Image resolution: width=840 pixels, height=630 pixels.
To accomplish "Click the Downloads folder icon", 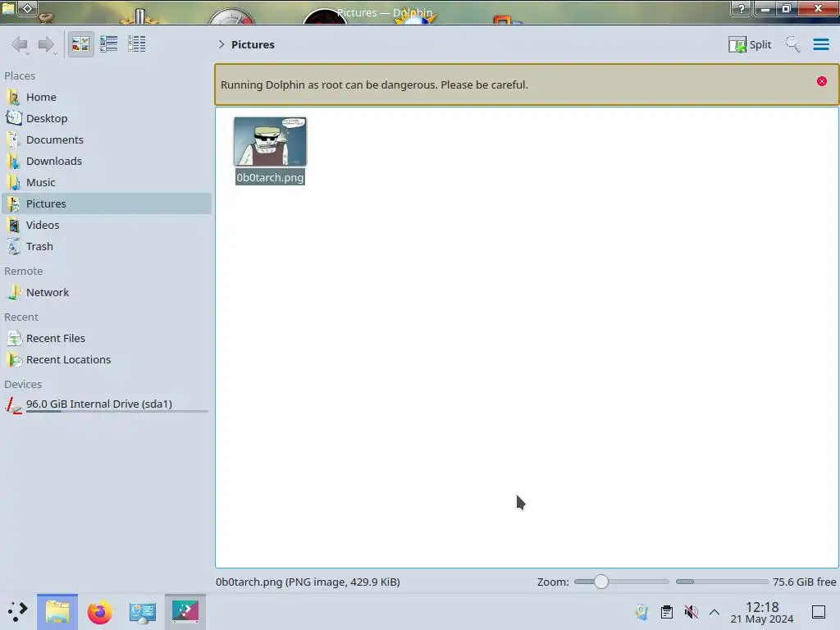I will [x=13, y=162].
